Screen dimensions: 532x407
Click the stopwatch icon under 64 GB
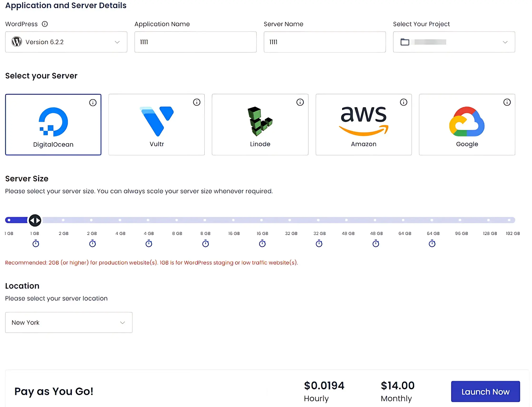point(432,243)
